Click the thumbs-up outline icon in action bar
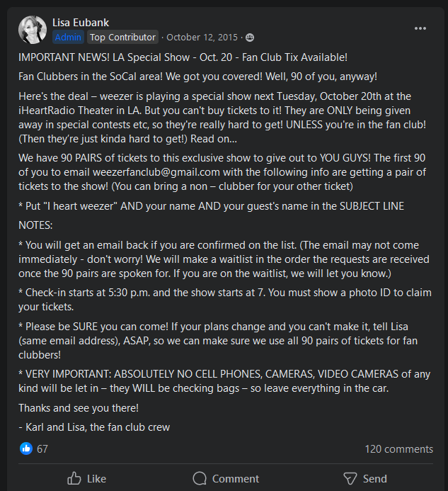The width and height of the screenshot is (448, 491). (74, 478)
